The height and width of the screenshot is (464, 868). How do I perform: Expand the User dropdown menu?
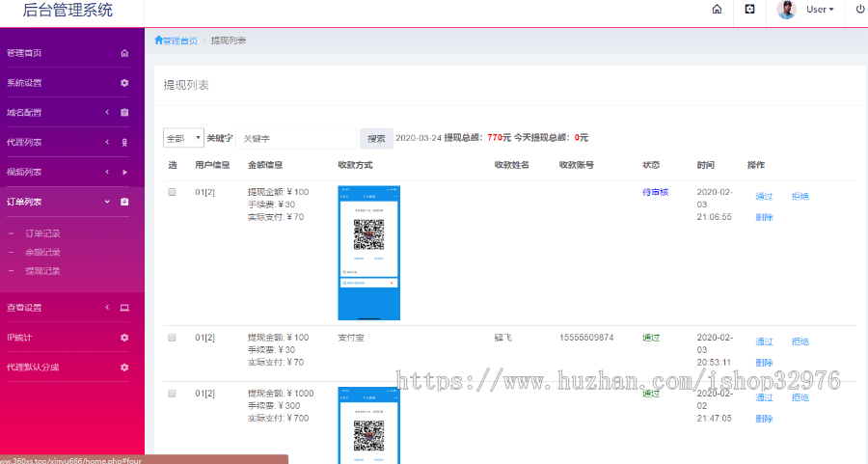point(820,10)
